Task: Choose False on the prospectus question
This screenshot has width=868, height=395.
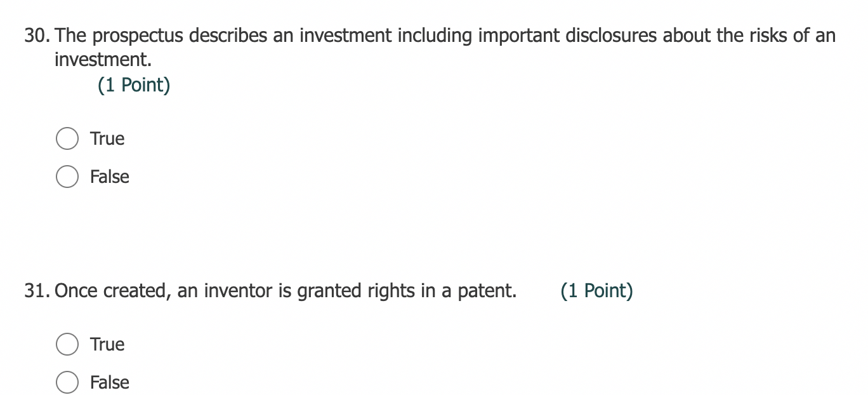Action: click(67, 177)
